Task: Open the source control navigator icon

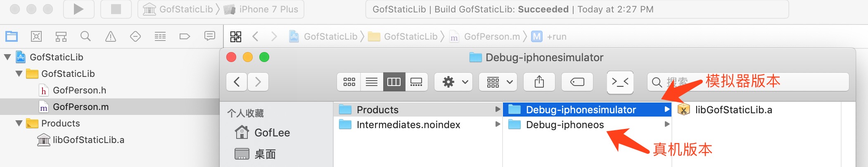Action: [36, 36]
